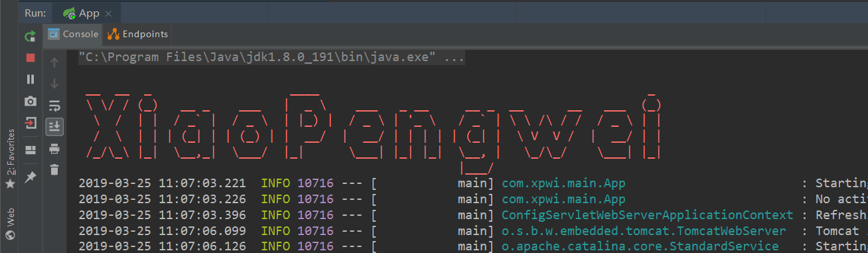Print the console output
Screen dimensions: 868x253
54,148
